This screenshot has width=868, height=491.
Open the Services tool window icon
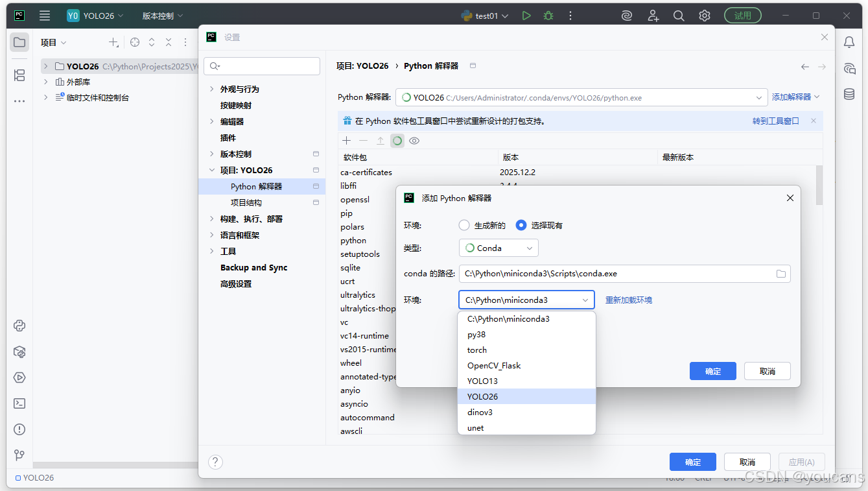19,377
